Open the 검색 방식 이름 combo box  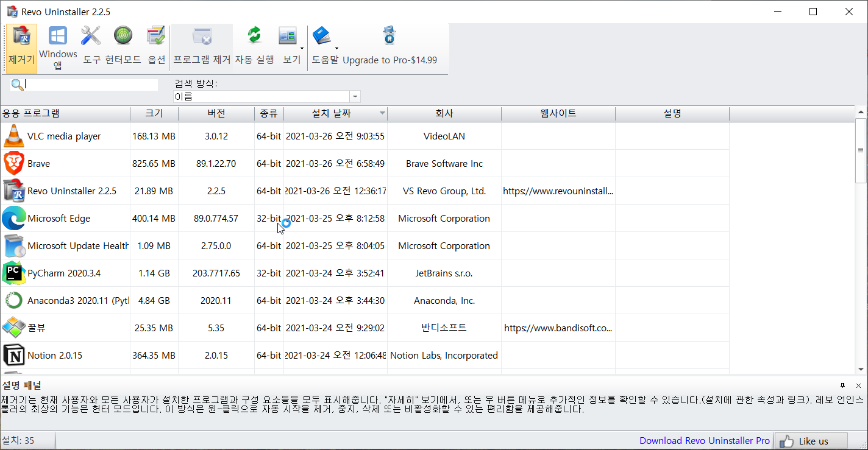pyautogui.click(x=267, y=96)
